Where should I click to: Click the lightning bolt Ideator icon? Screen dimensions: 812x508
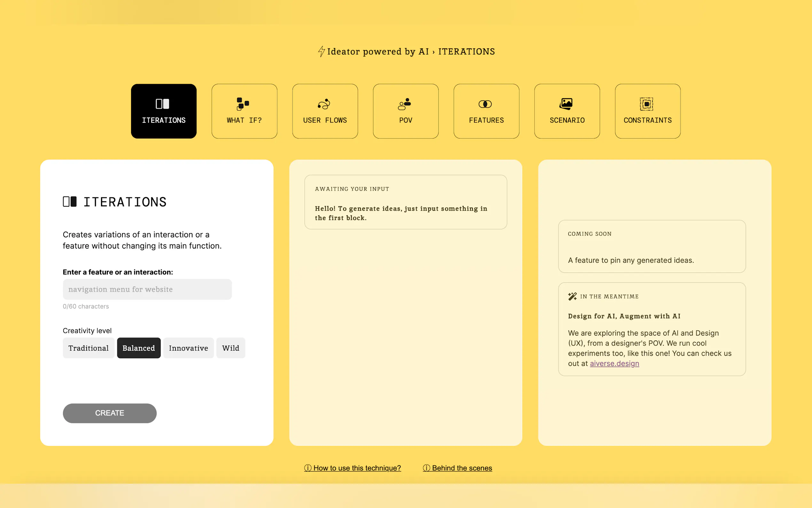coord(321,52)
